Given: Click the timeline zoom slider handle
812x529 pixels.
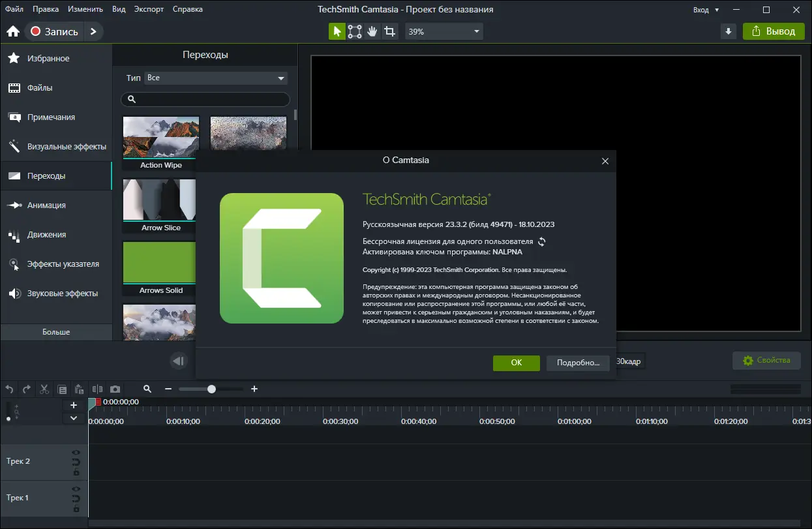Looking at the screenshot, I should coord(211,389).
